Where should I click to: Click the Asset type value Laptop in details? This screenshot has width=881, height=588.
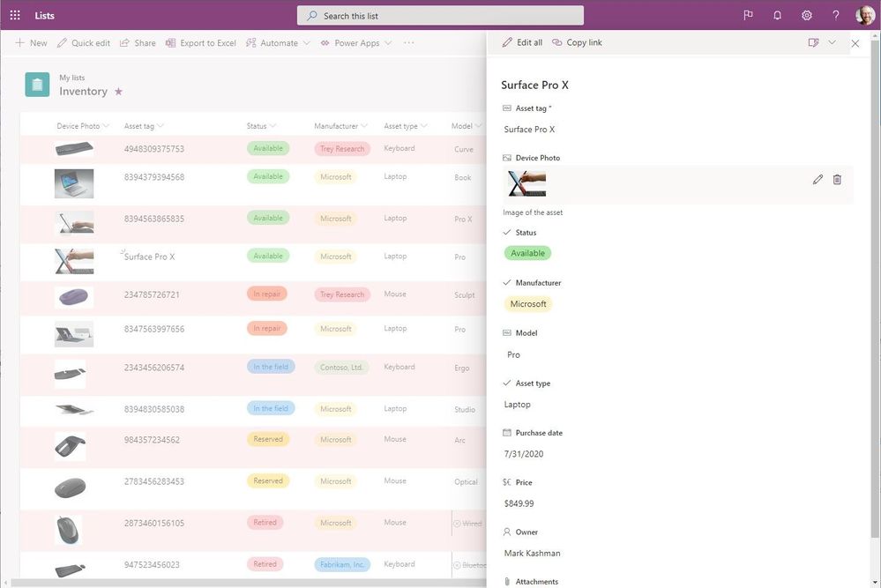[x=518, y=405]
